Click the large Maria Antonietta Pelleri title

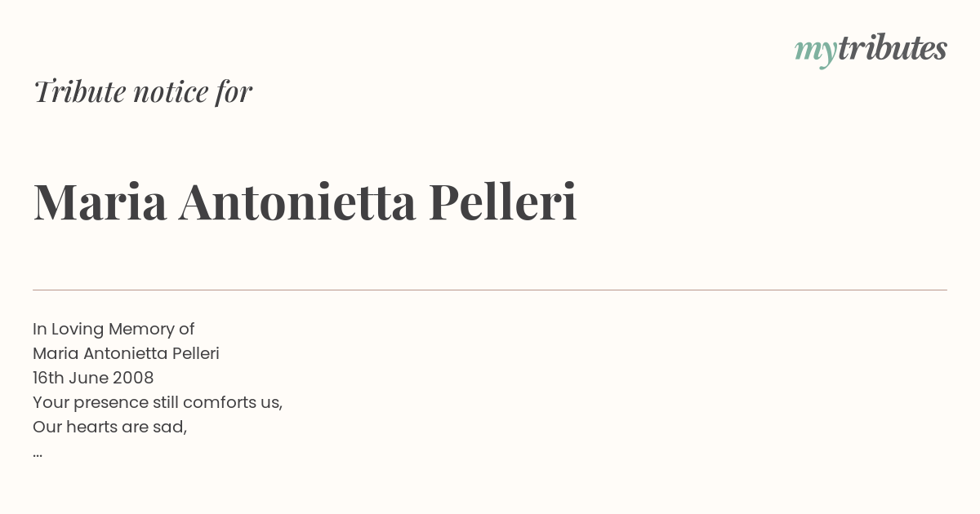pos(305,202)
